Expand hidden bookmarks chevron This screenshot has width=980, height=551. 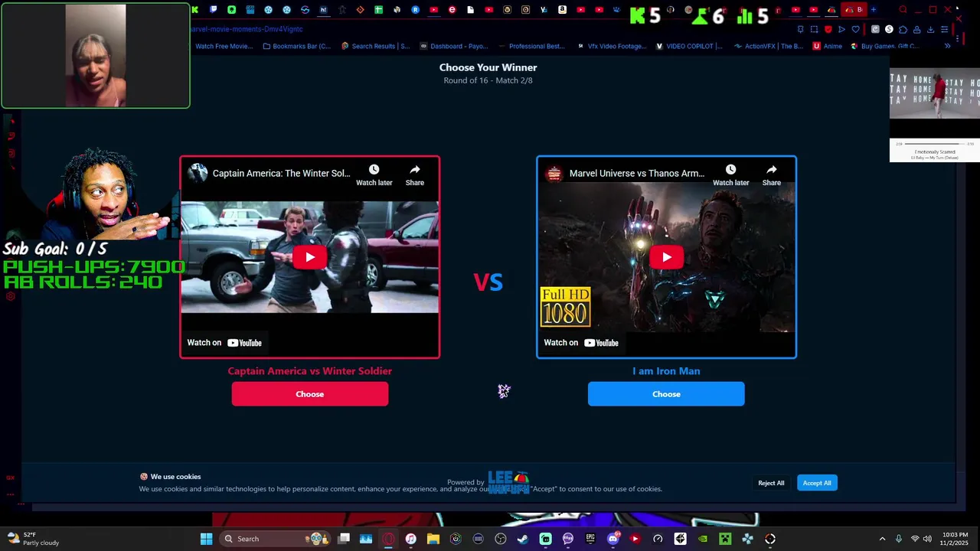click(x=947, y=46)
